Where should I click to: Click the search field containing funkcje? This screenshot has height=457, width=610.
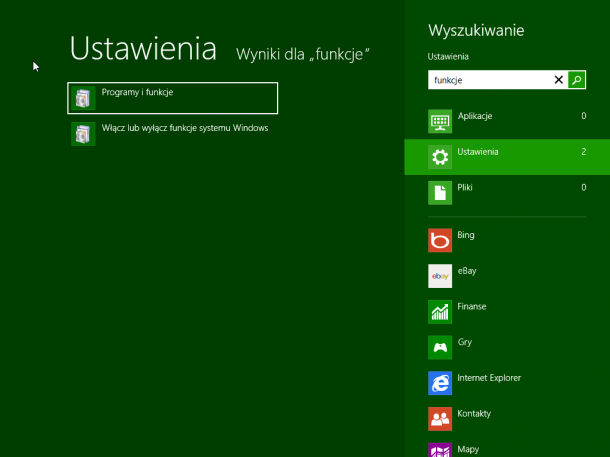point(490,80)
